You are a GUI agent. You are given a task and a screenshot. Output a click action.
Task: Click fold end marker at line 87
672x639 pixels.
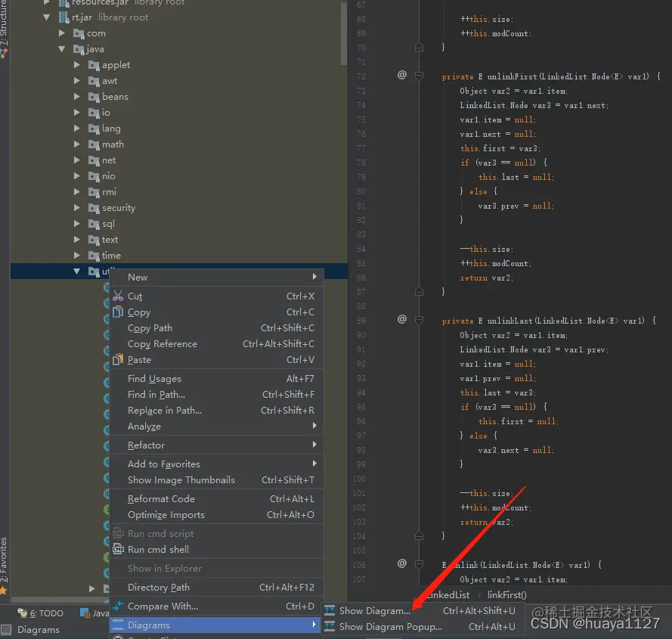point(419,292)
